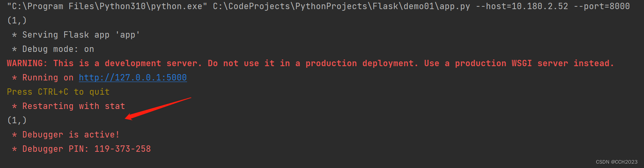Image resolution: width=644 pixels, height=168 pixels.
Task: Click the --port=8000 argument
Action: tap(602, 6)
